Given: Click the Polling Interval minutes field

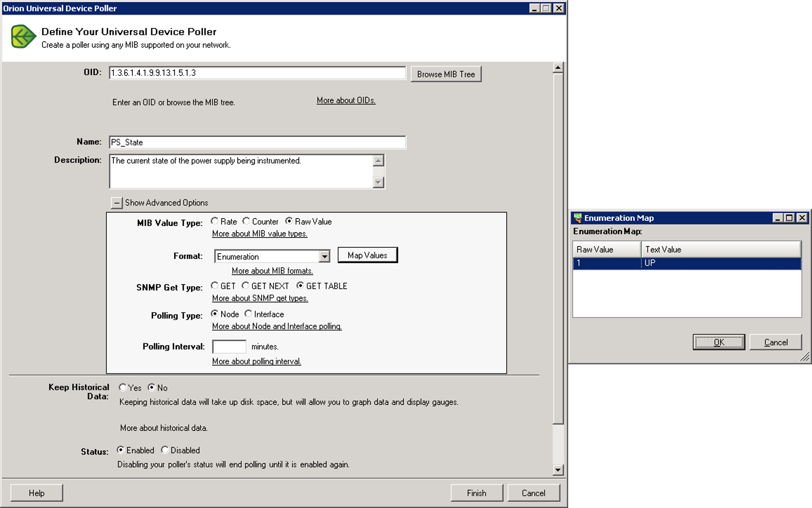Looking at the screenshot, I should click(229, 347).
